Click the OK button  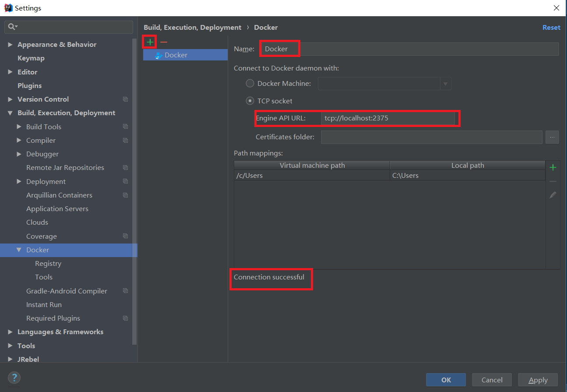(x=446, y=380)
